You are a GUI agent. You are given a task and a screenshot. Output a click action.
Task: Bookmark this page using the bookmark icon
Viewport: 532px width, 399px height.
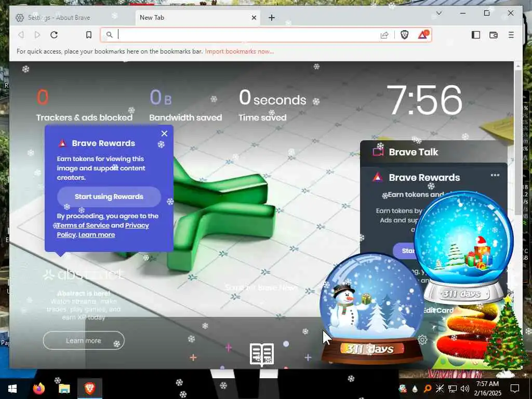tap(89, 35)
